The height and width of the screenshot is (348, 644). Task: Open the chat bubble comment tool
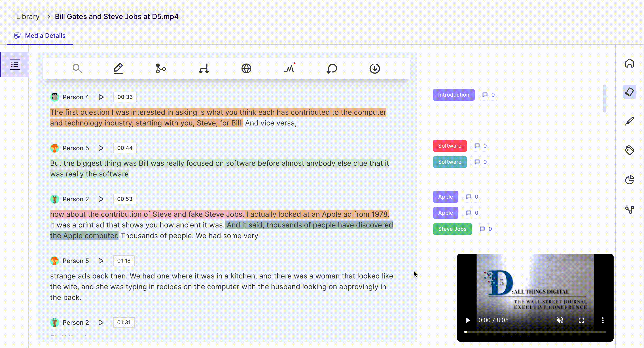pos(332,68)
